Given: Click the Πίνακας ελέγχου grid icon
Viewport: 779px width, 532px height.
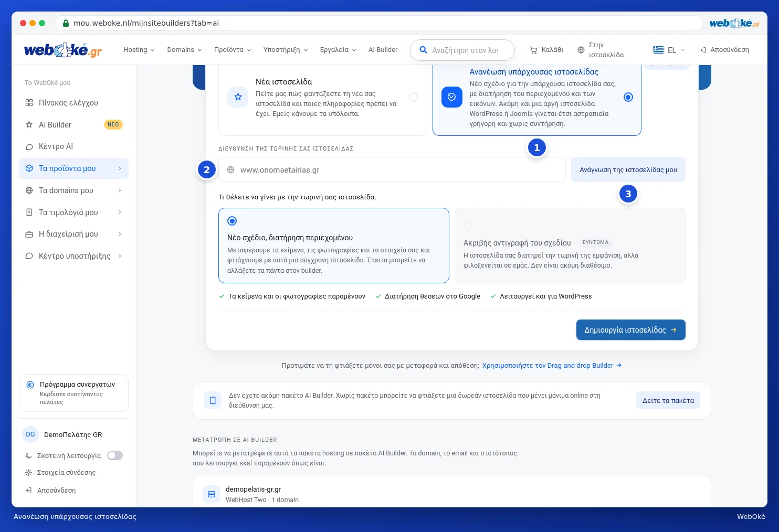Looking at the screenshot, I should 29,103.
